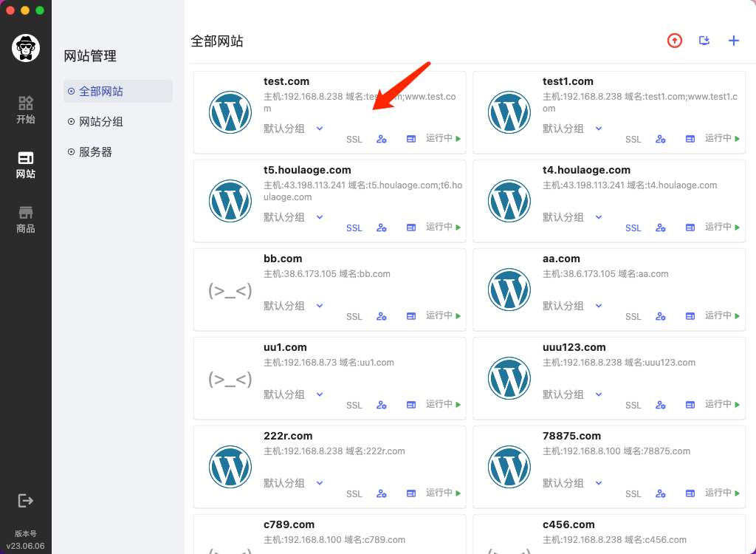Add a new website with plus icon
756x554 pixels.
[x=733, y=41]
